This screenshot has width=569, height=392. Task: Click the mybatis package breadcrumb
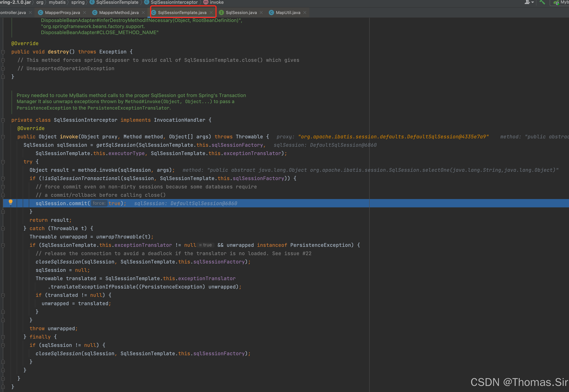click(x=57, y=2)
